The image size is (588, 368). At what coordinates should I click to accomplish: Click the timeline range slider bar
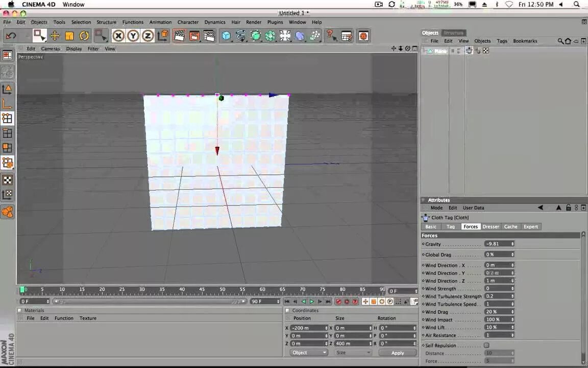coord(150,301)
